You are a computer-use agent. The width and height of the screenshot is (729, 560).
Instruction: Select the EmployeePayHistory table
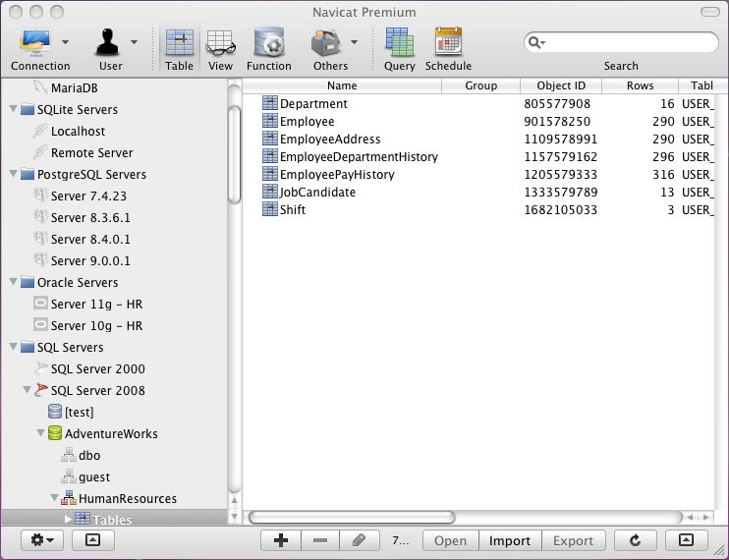pos(337,174)
